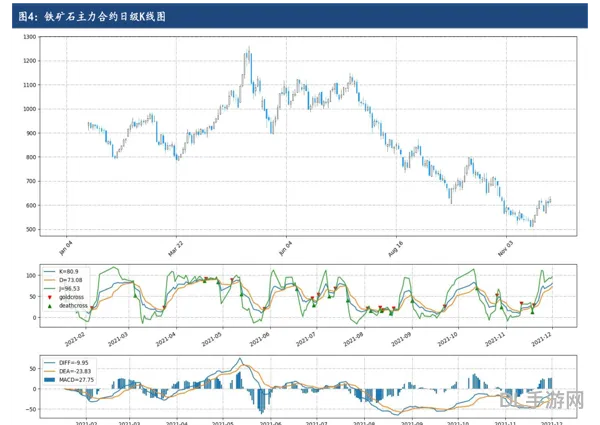Screen dimensions: 600x425
Task: Select the -50 label on MACD axis
Action: point(31,409)
